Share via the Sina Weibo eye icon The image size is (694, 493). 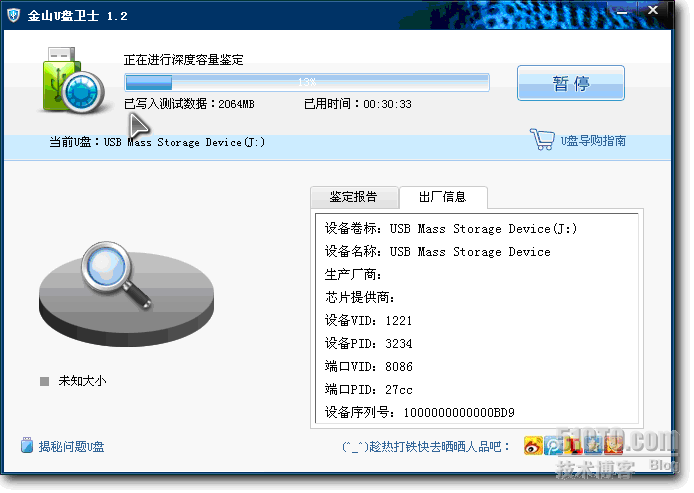click(533, 446)
